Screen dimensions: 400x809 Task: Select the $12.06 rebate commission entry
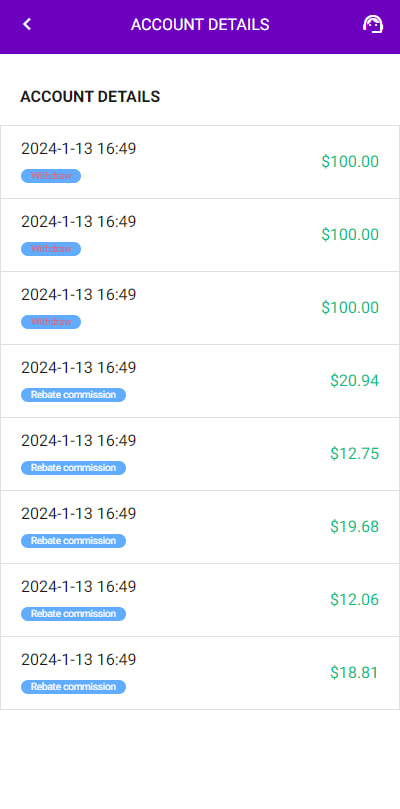200,600
